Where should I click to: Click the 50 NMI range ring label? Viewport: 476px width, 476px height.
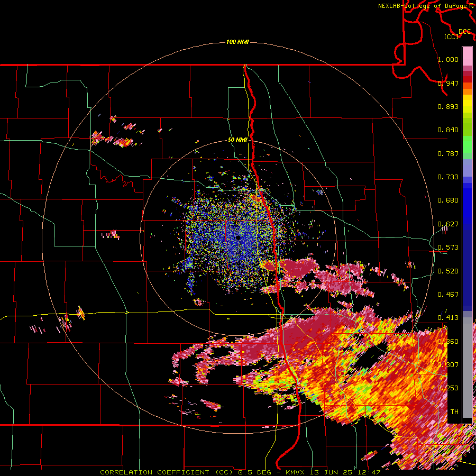pyautogui.click(x=237, y=140)
